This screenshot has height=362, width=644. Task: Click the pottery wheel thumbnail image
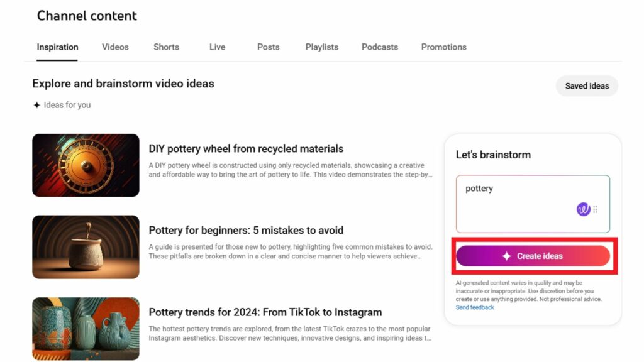click(x=86, y=165)
